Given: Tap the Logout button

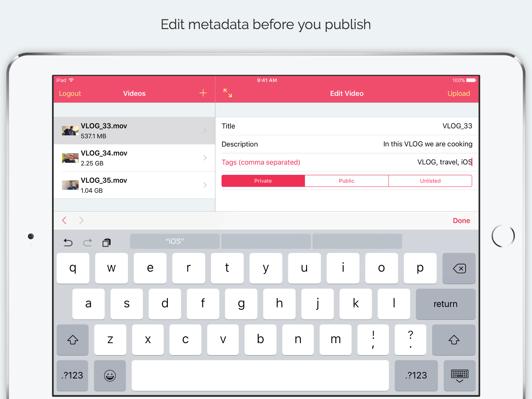Looking at the screenshot, I should (70, 94).
